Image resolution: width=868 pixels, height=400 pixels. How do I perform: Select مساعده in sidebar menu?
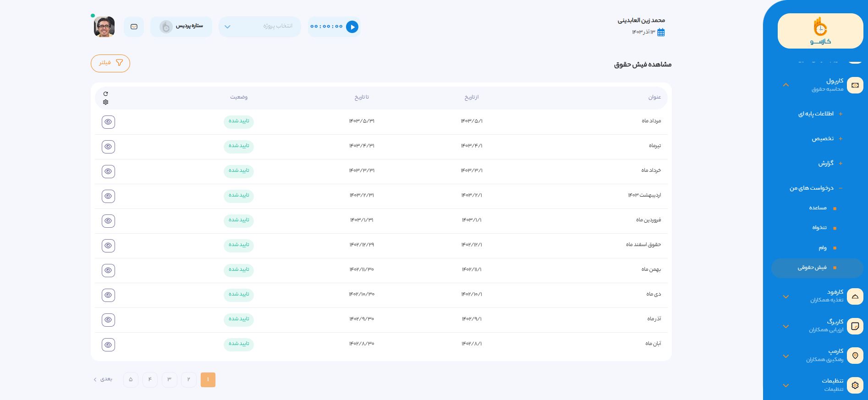click(x=818, y=208)
